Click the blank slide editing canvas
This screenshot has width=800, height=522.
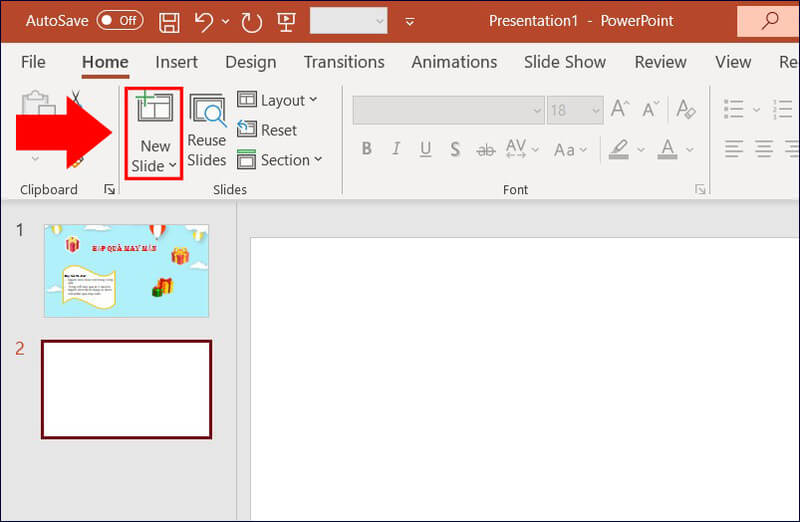[x=524, y=379]
